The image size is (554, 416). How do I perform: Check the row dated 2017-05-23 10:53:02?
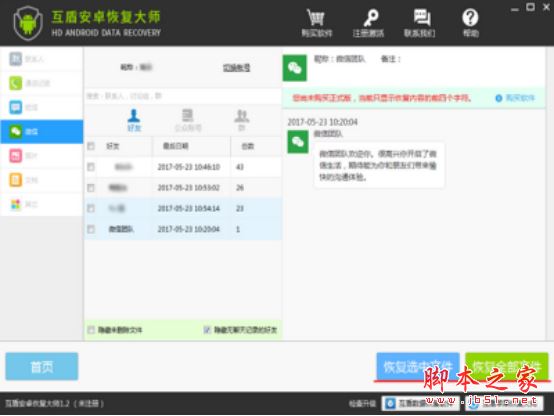(x=91, y=188)
